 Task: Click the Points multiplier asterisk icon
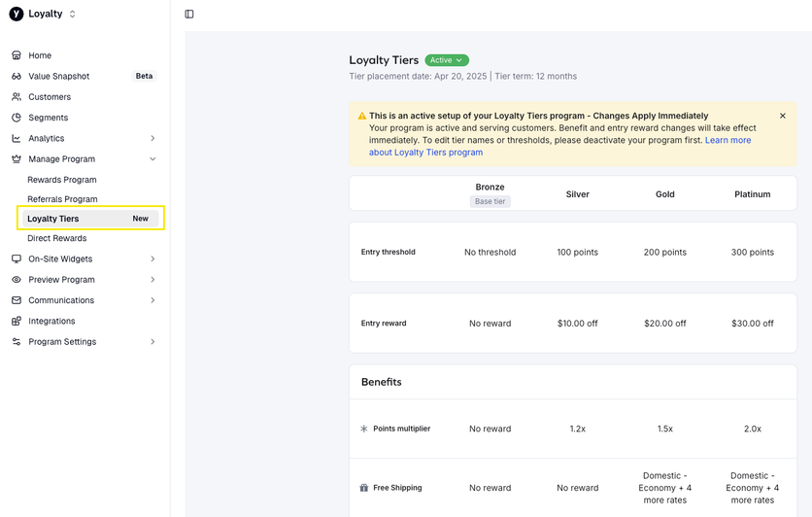364,429
